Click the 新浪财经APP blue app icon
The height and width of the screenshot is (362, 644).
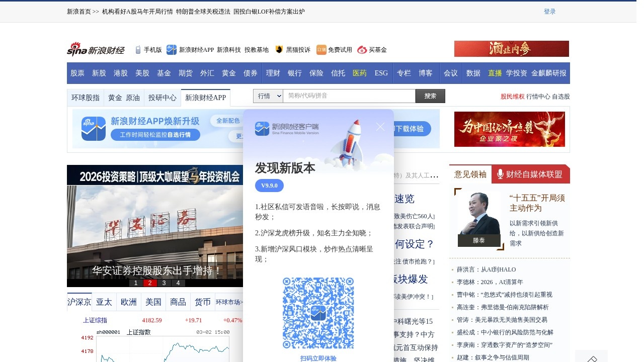coord(171,49)
